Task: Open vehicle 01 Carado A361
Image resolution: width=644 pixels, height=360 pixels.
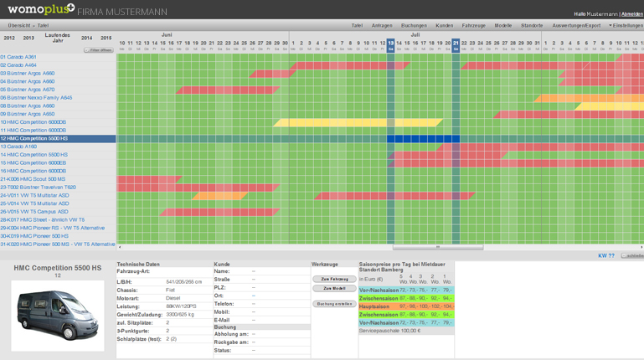Action: [18, 57]
